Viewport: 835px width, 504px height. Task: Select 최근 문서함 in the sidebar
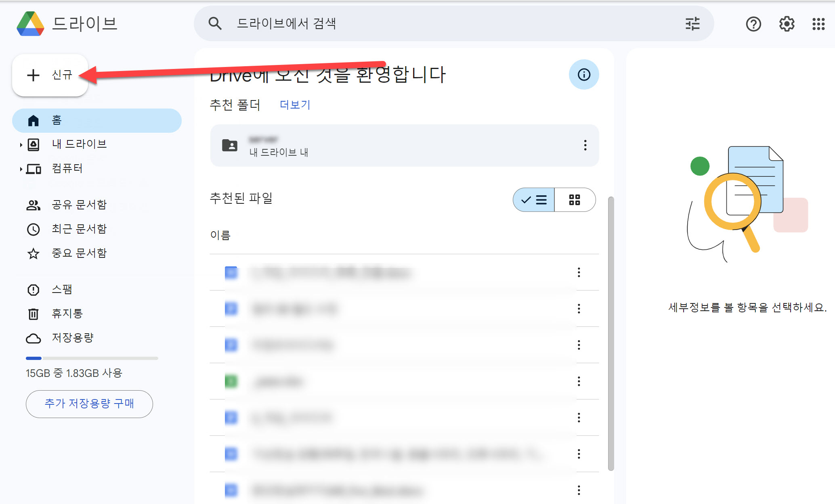(79, 229)
